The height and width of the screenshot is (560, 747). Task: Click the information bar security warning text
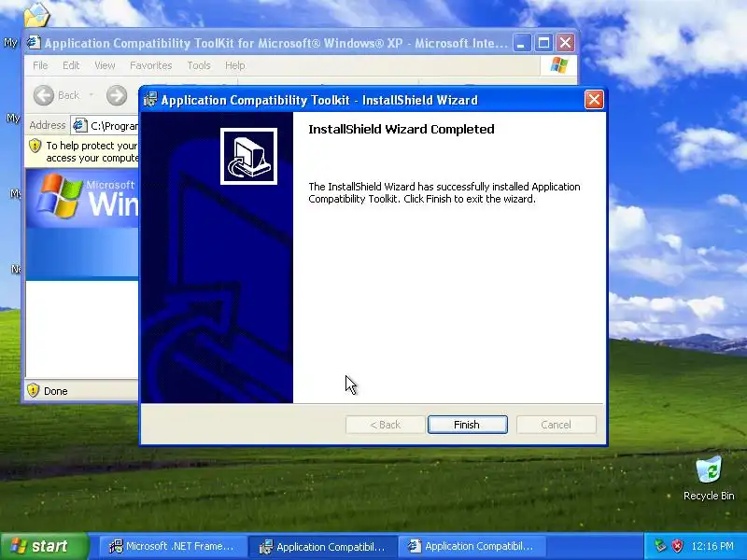pyautogui.click(x=92, y=151)
